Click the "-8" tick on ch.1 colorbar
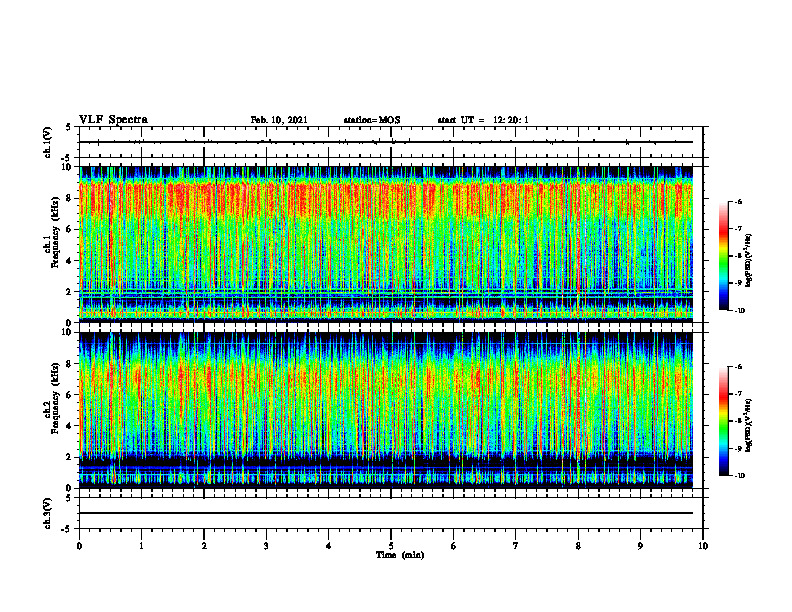The width and height of the screenshot is (792, 612). (739, 256)
